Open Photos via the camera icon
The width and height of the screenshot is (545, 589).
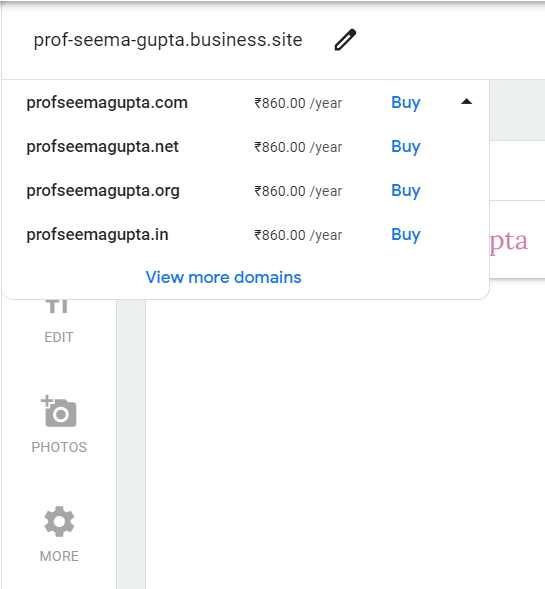click(59, 411)
